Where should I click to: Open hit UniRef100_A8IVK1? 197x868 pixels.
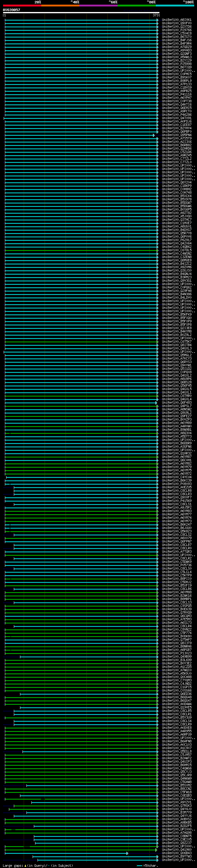pyautogui.click(x=176, y=20)
